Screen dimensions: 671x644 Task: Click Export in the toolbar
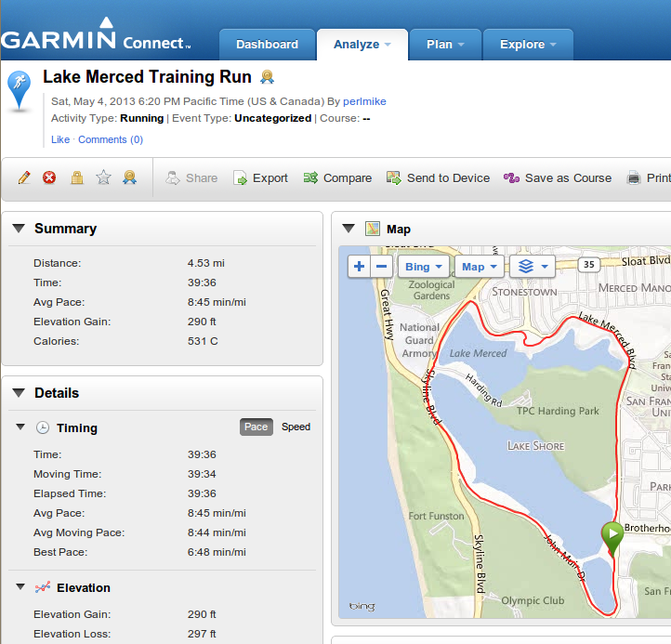pyautogui.click(x=260, y=178)
